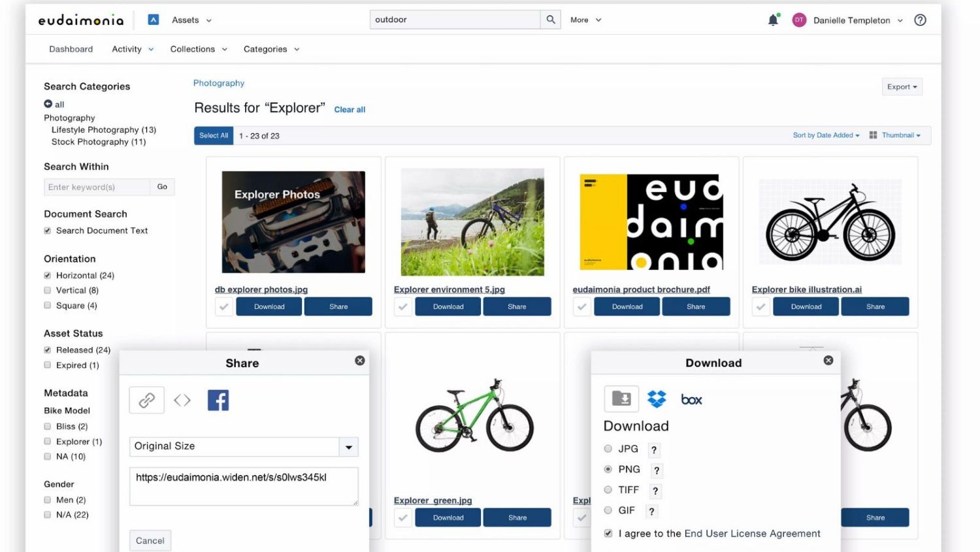Select the GIF format radio button

[x=608, y=510]
